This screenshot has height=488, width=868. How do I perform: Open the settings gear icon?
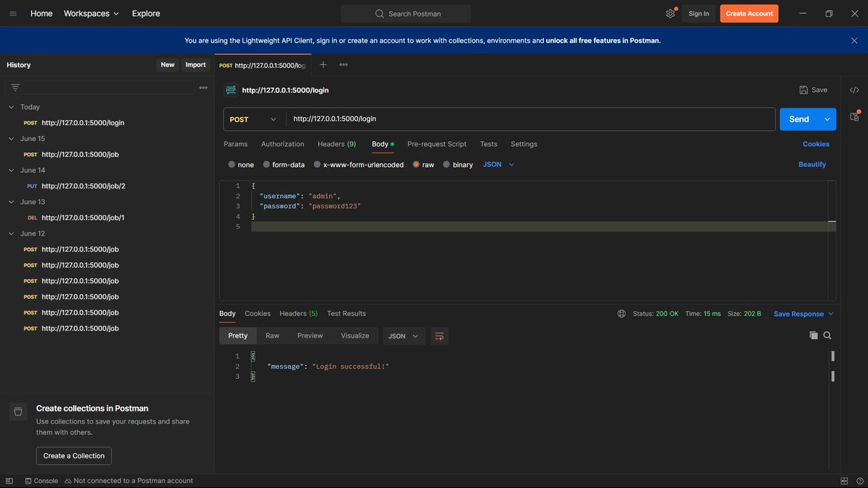(x=671, y=14)
